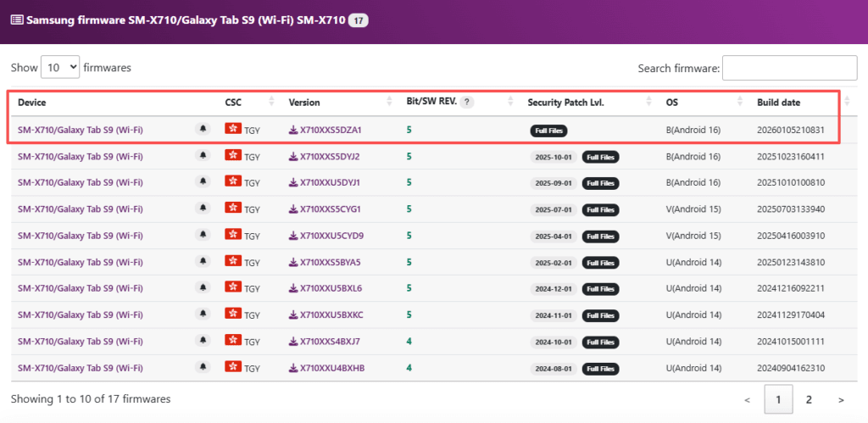Download firmware version X710XXU5DYJ1
868x423 pixels.
(x=325, y=183)
